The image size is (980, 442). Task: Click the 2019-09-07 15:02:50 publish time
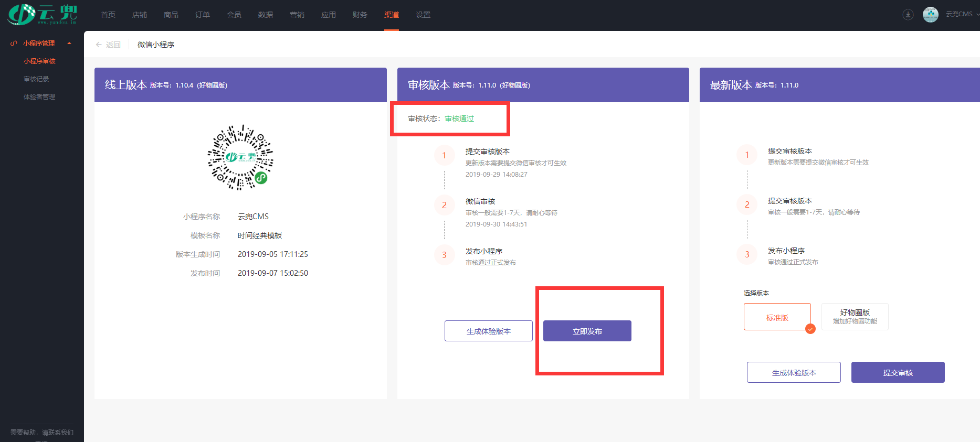coord(273,273)
